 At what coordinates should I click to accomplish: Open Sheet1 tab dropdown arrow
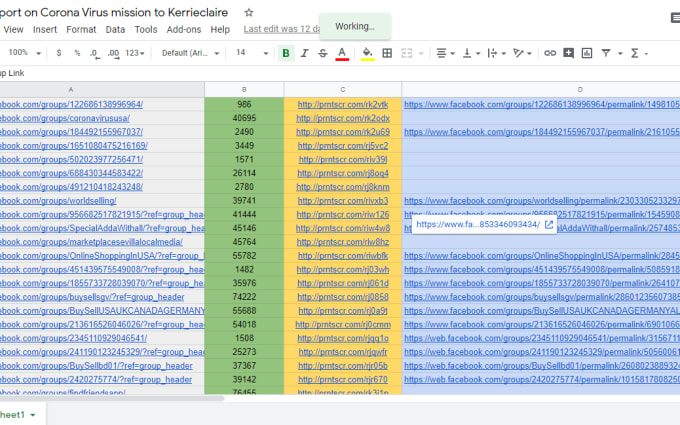coord(33,415)
